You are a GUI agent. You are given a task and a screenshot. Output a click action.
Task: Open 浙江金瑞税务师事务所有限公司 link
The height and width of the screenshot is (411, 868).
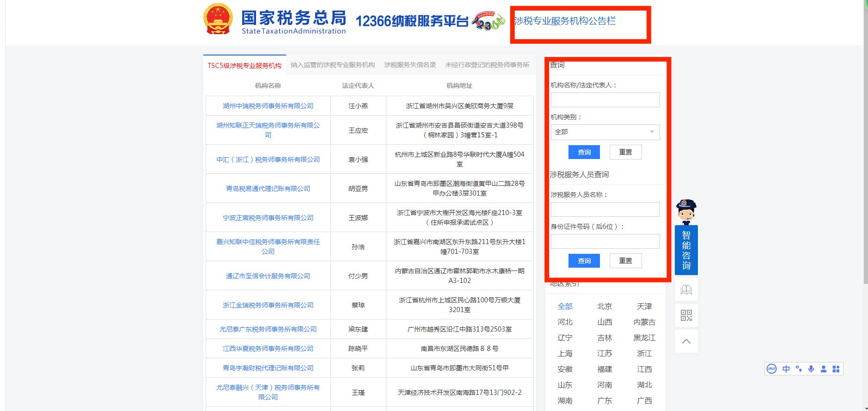click(x=268, y=305)
